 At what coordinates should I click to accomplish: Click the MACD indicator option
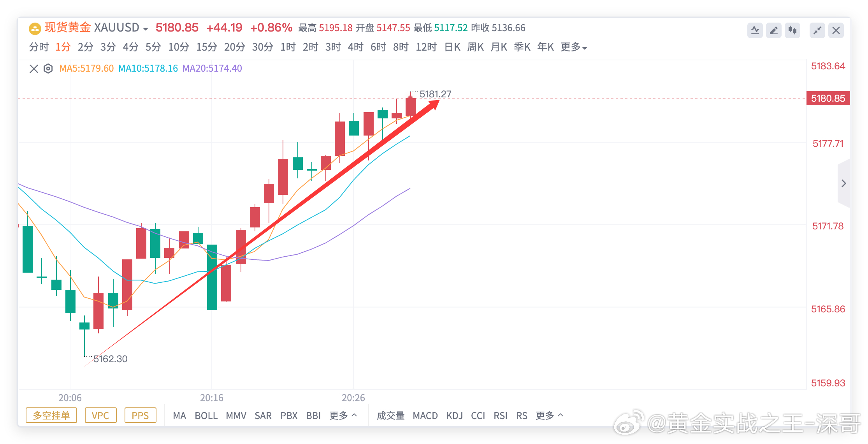pos(425,416)
